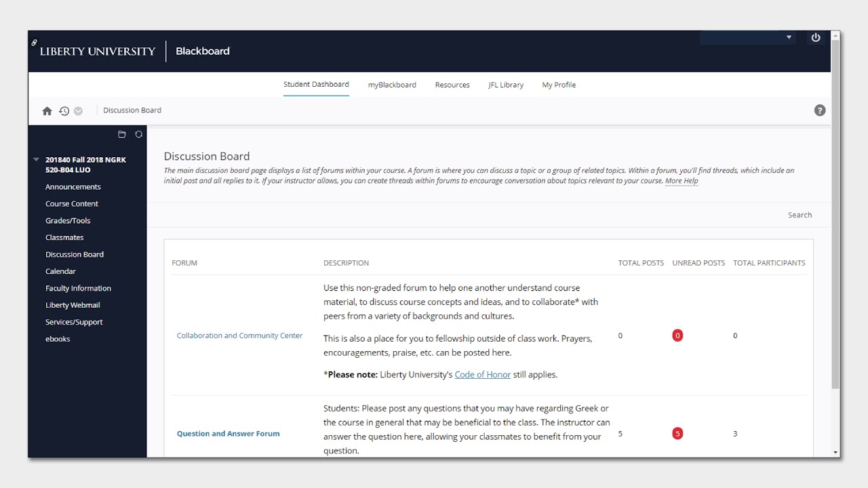
Task: Follow the Code of Honor link
Action: pos(482,375)
